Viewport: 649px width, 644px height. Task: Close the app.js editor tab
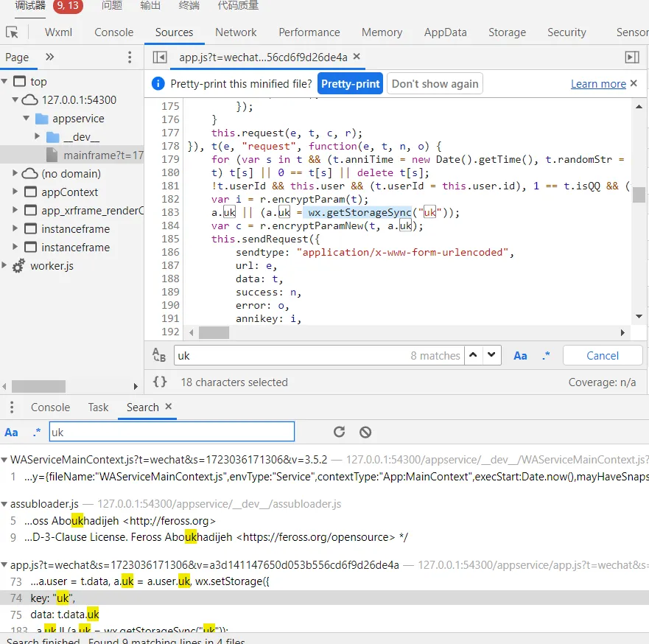[357, 56]
